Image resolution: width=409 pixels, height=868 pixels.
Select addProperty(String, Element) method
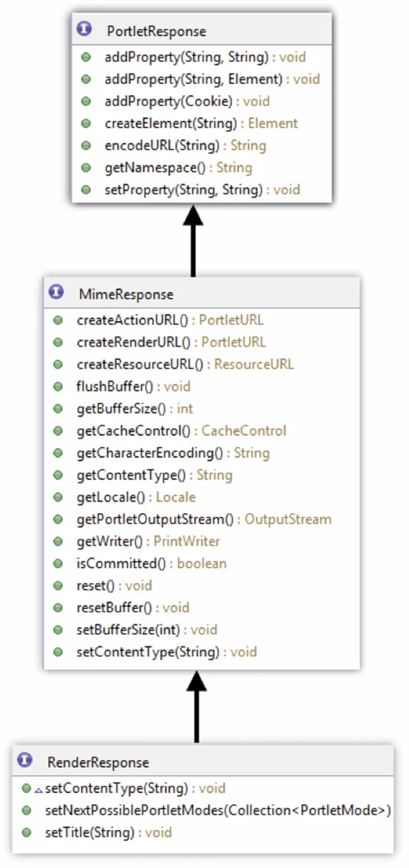point(212,79)
